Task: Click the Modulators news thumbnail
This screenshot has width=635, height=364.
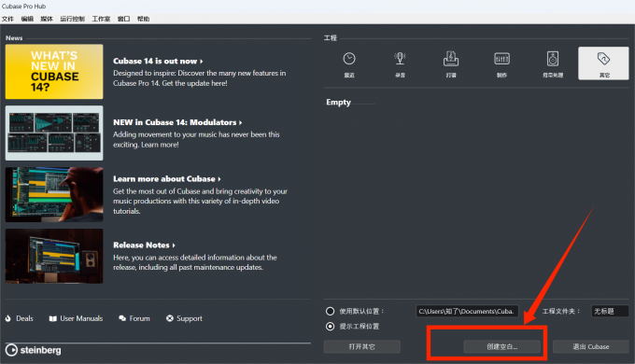Action: pos(54,133)
